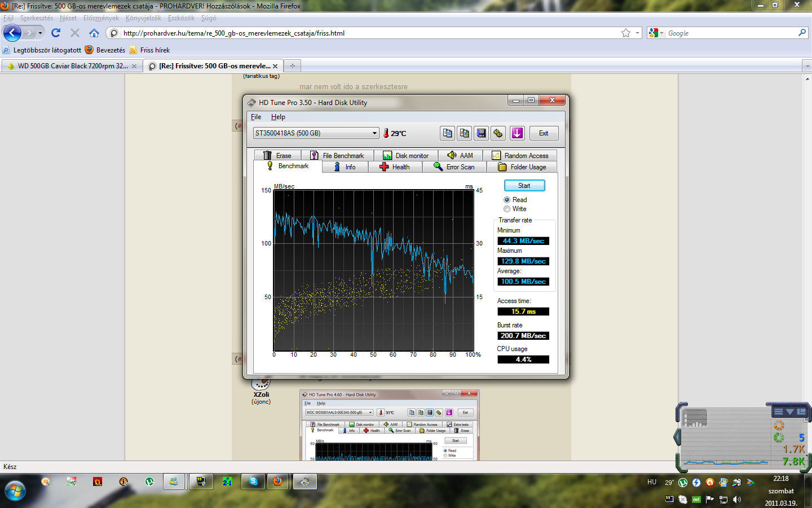Click the thermometer temperature icon showing 29°C
Viewport: 812px width, 508px height.
[x=386, y=133]
